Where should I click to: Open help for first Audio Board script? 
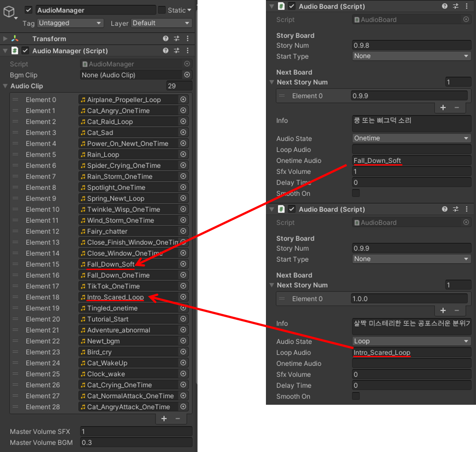(445, 6)
